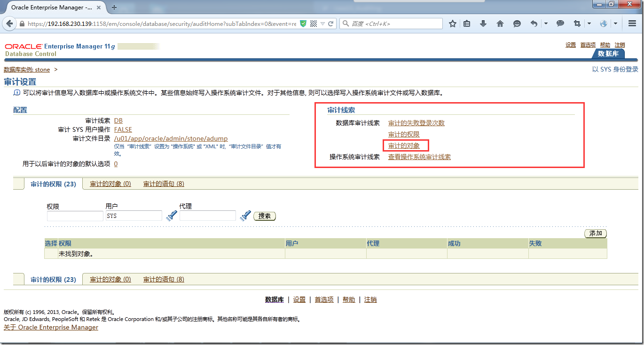Click the QR code icon in address bar

(x=314, y=24)
